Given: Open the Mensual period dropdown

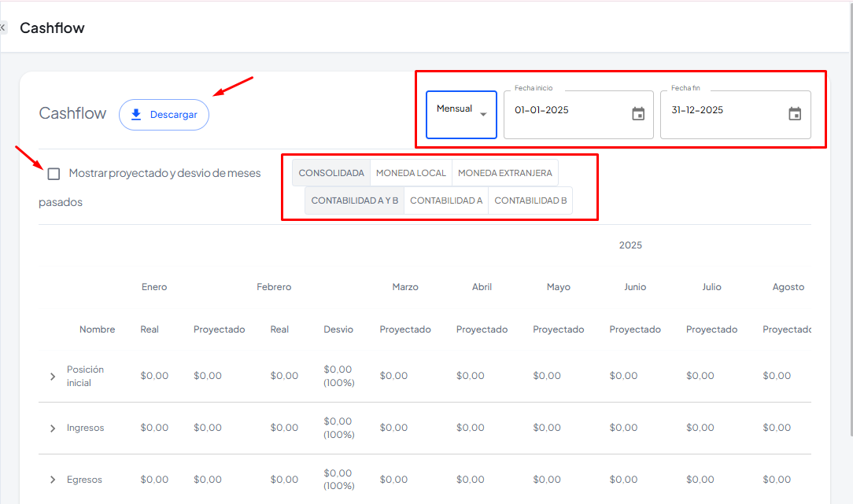Looking at the screenshot, I should [462, 114].
